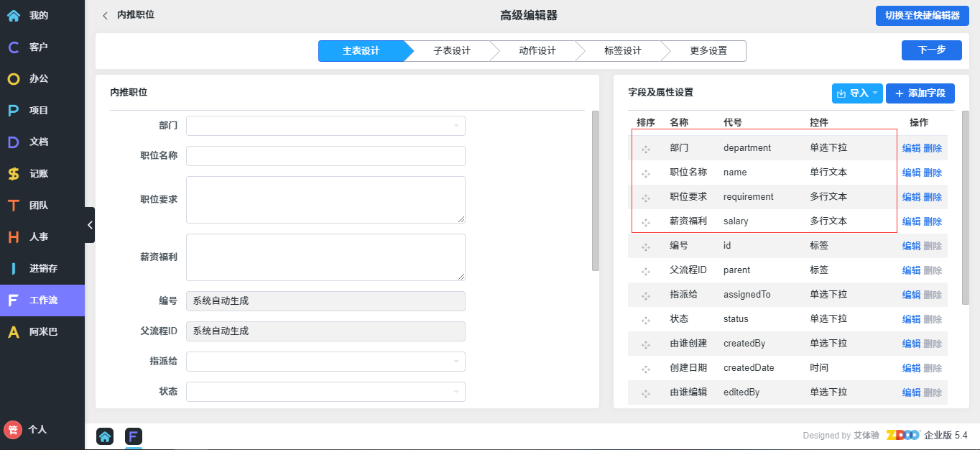Click the drag handle for 薪资福利 row

646,222
